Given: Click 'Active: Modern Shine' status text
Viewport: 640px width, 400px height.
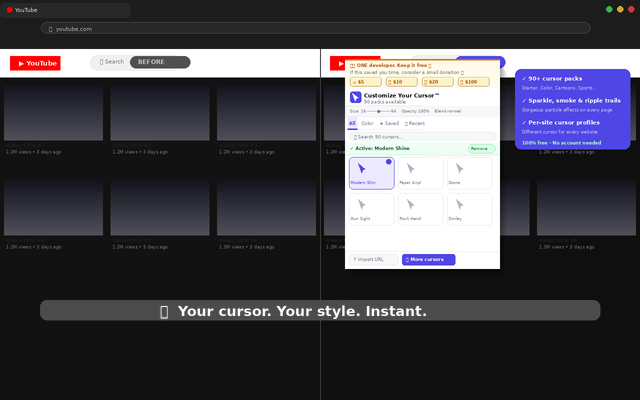Looking at the screenshot, I should pyautogui.click(x=380, y=149).
